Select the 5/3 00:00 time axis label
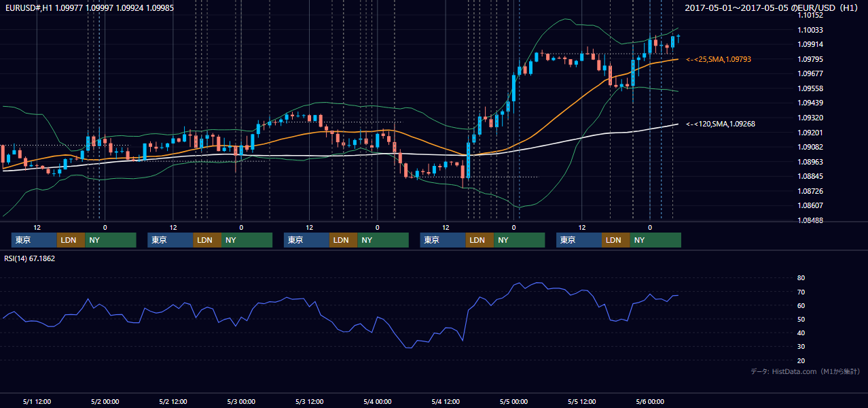 click(241, 401)
